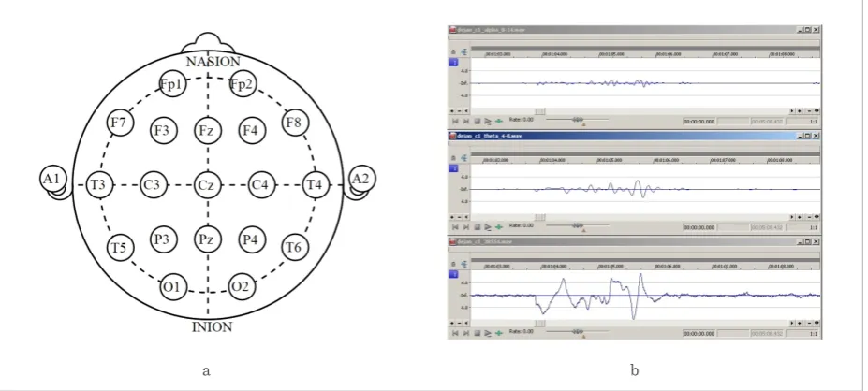Screen dimensions: 868x391
Task: Click the scroll-left arrow in the theta window
Action: pyautogui.click(x=466, y=217)
